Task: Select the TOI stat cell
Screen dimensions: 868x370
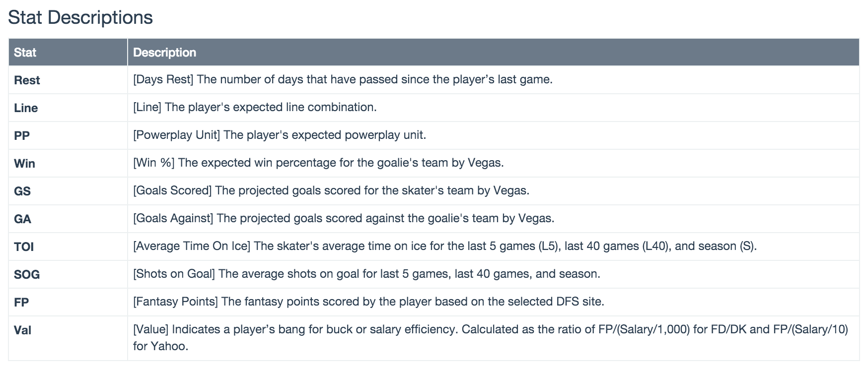Action: pos(24,247)
